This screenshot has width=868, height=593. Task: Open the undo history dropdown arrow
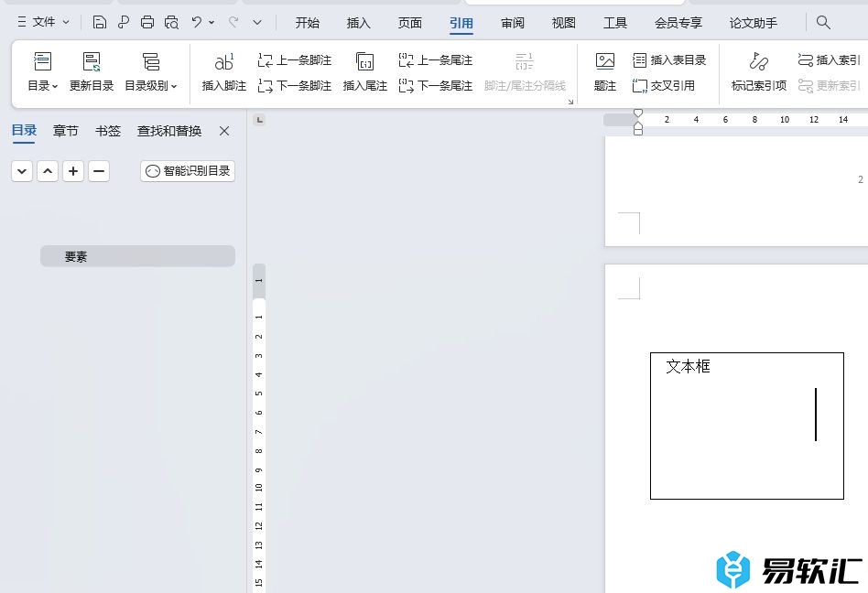pyautogui.click(x=212, y=23)
